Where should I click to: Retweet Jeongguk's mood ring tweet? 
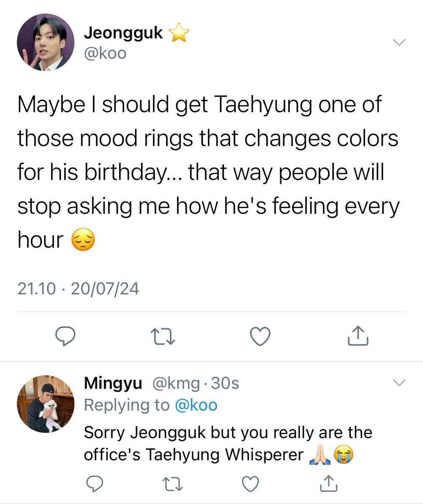click(x=162, y=336)
